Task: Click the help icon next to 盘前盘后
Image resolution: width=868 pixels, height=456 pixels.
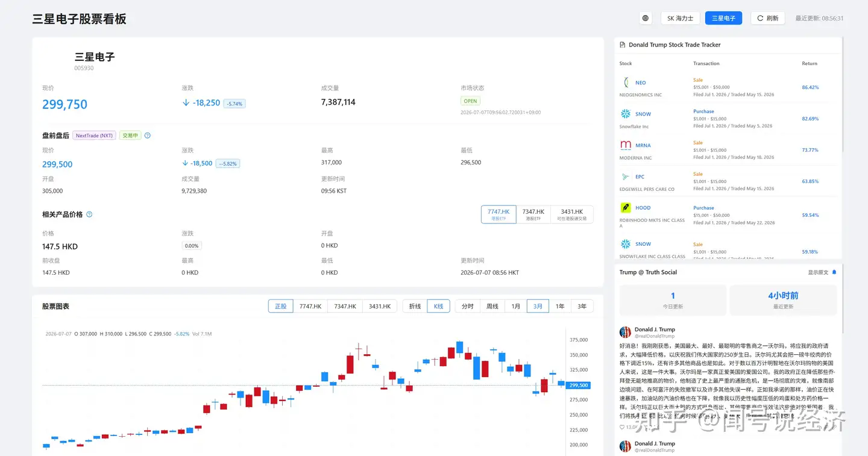Action: pyautogui.click(x=148, y=136)
